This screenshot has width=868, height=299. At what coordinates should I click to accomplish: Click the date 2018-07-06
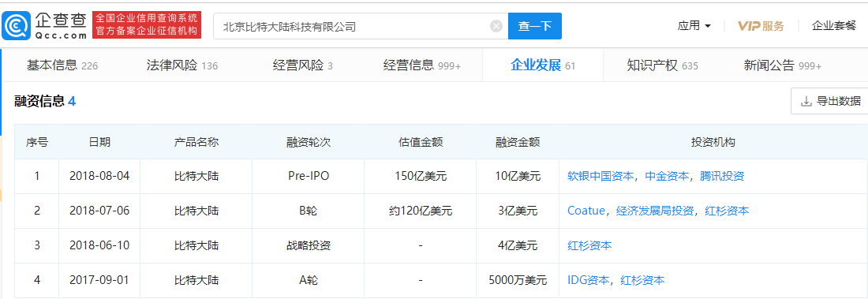click(99, 211)
